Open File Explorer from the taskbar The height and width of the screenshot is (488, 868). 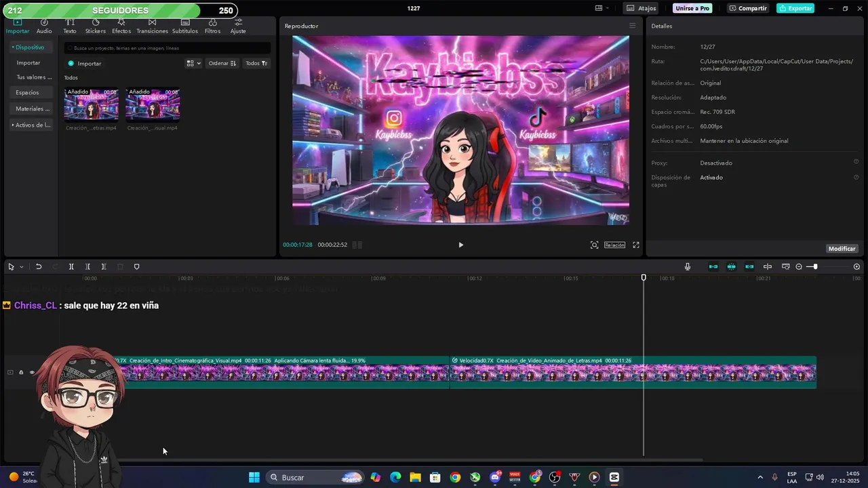pyautogui.click(x=415, y=477)
